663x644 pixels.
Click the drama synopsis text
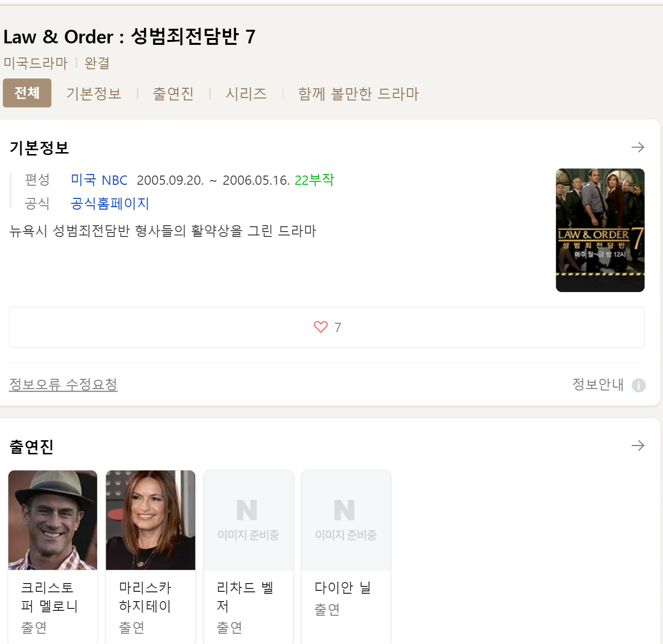162,231
